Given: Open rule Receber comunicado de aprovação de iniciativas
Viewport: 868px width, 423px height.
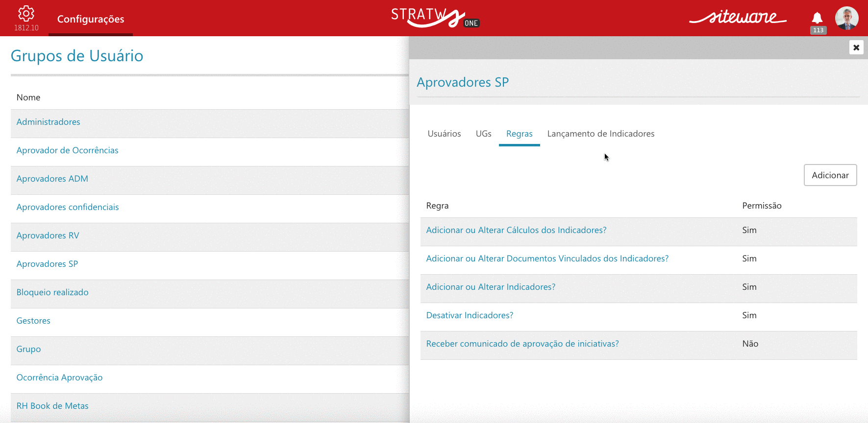Looking at the screenshot, I should coord(522,344).
